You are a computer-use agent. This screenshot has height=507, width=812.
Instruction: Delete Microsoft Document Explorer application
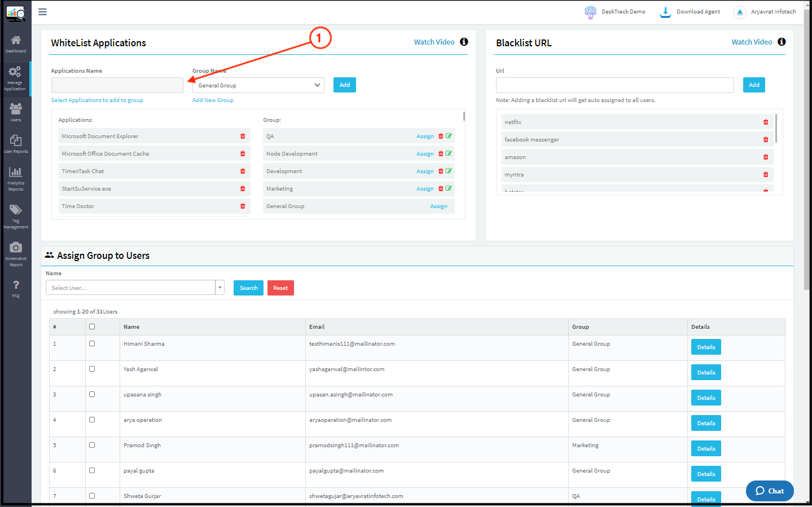tap(243, 136)
